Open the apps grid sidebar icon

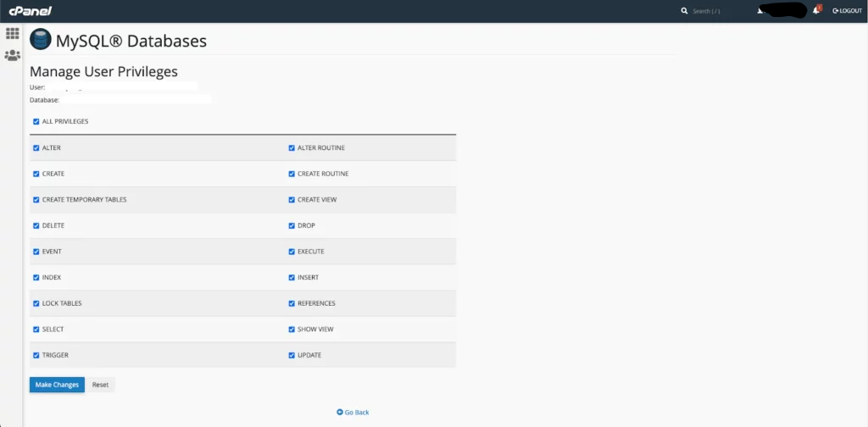tap(12, 34)
